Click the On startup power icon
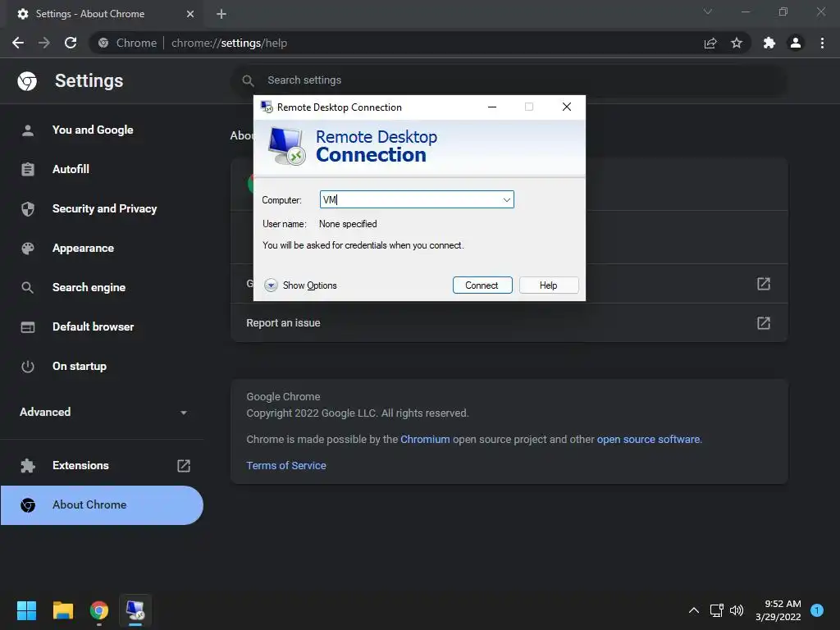This screenshot has height=630, width=840. tap(28, 367)
